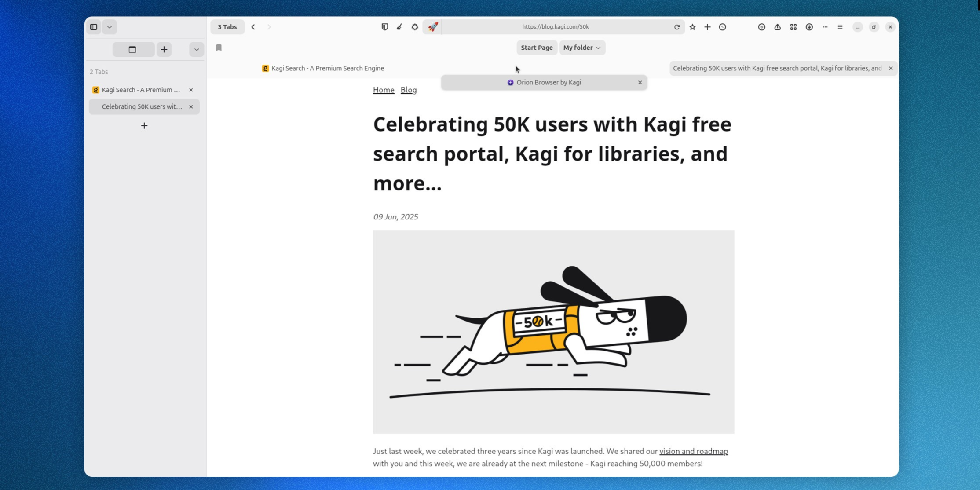Click the rocket icon in address bar
980x490 pixels.
tap(433, 27)
